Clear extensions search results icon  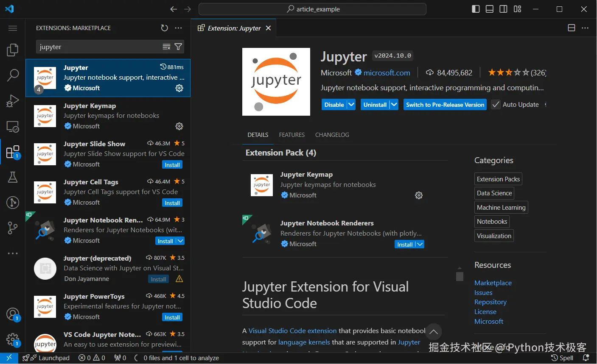[166, 47]
